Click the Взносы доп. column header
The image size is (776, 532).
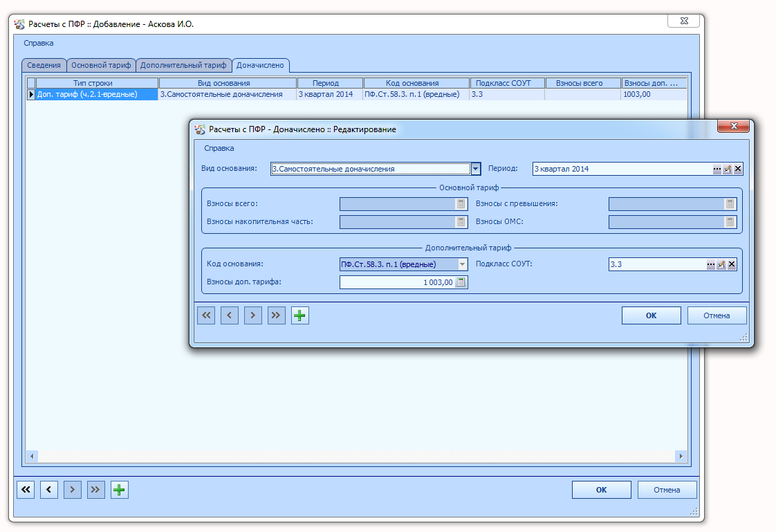[654, 83]
